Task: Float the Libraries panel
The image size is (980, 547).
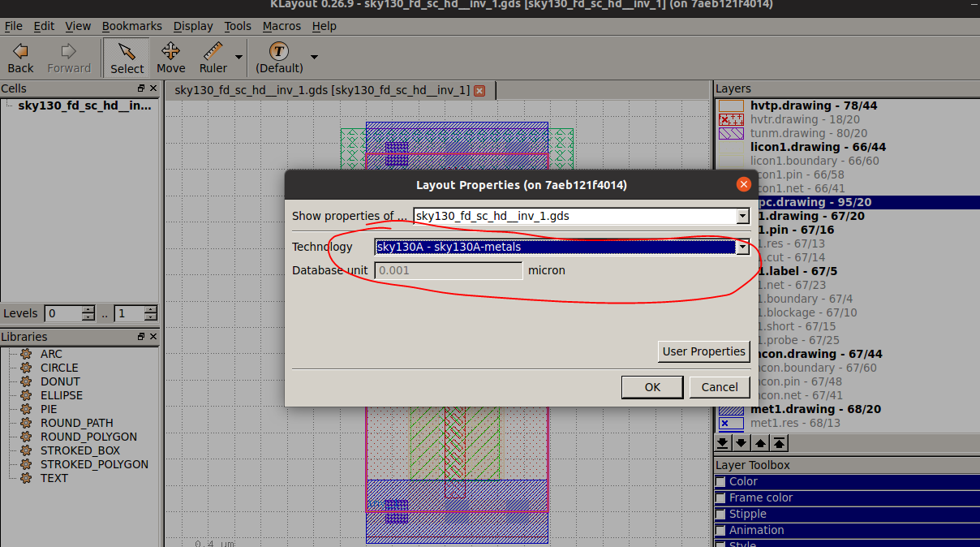Action: [141, 336]
